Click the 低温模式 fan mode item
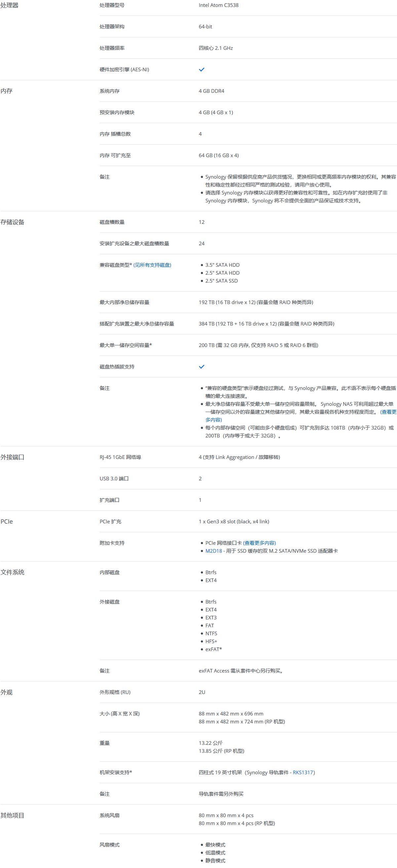This screenshot has width=397, height=868. 215,853
